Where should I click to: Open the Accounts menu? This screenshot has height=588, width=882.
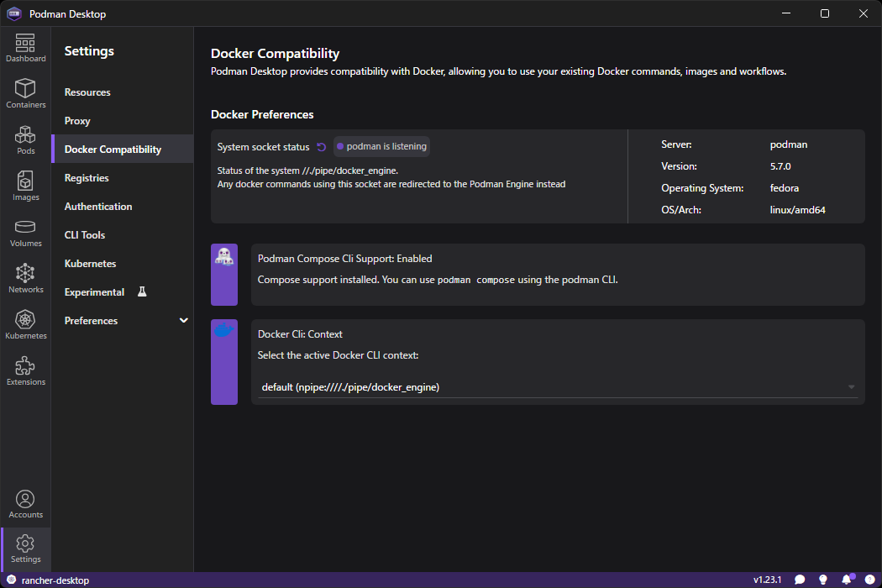click(25, 504)
